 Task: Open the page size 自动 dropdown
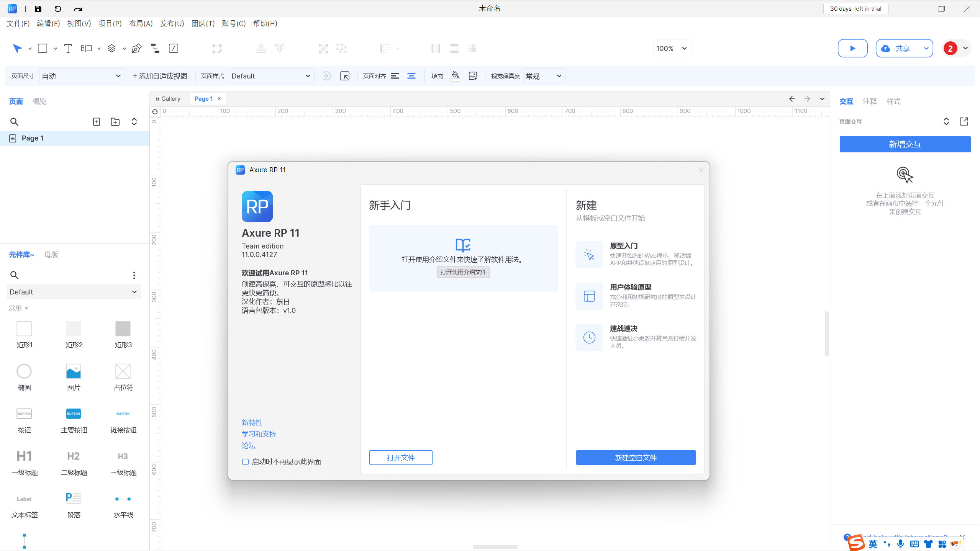point(82,76)
